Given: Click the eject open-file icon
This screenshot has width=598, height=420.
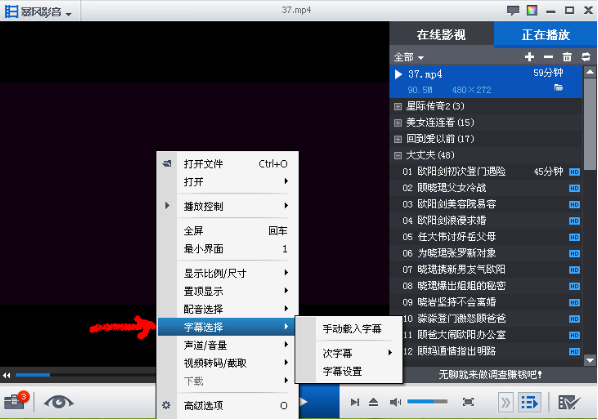Looking at the screenshot, I should tap(373, 402).
